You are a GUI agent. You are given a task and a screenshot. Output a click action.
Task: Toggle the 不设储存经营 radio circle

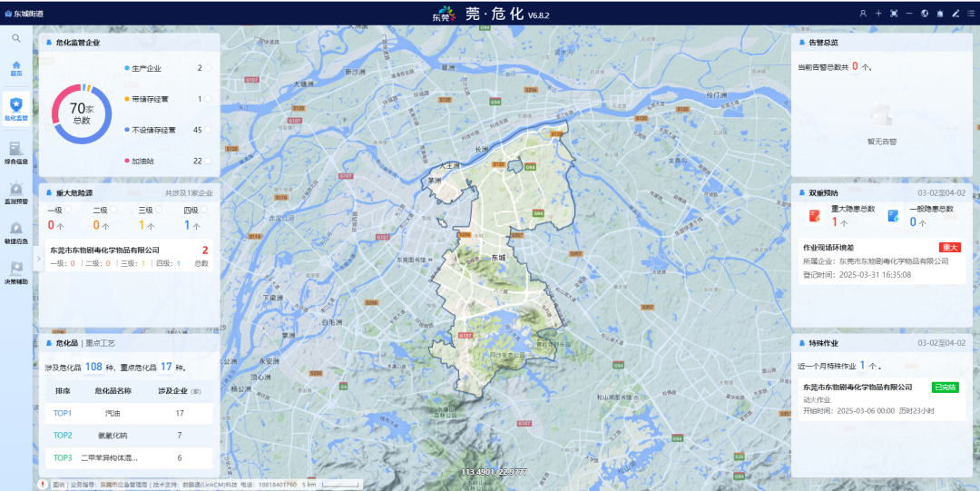(208, 130)
